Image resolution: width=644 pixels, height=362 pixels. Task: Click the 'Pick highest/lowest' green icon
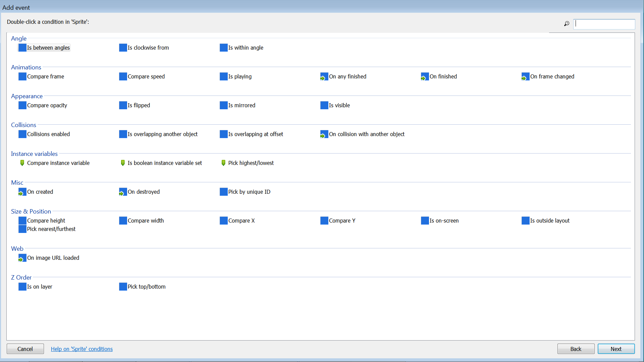223,163
